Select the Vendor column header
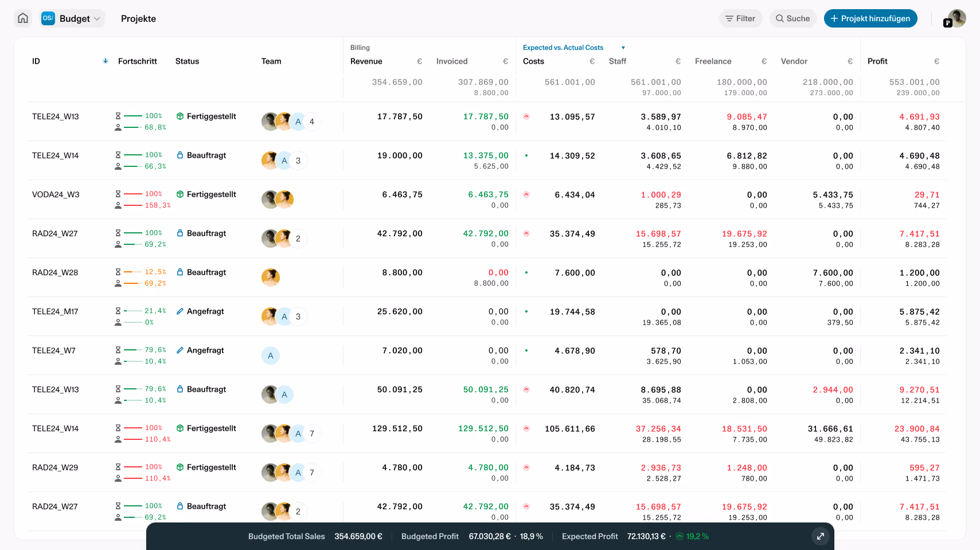Screen dimensions: 980x550 pyautogui.click(x=794, y=61)
